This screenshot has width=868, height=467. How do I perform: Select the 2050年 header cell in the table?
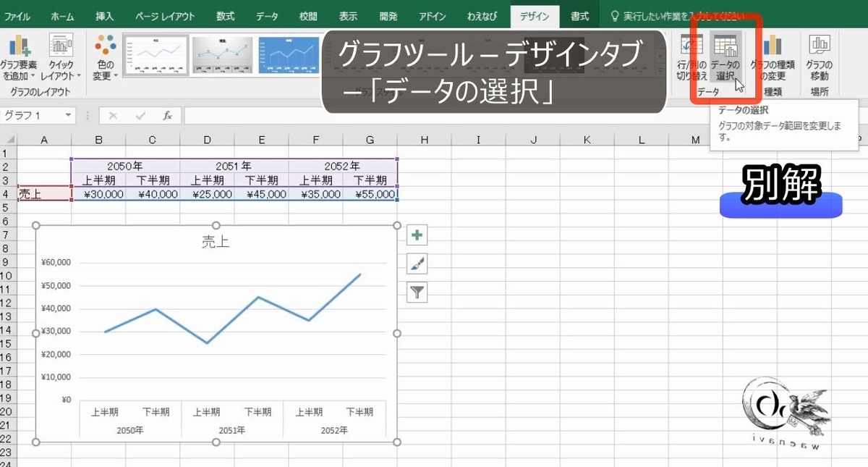[x=125, y=167]
